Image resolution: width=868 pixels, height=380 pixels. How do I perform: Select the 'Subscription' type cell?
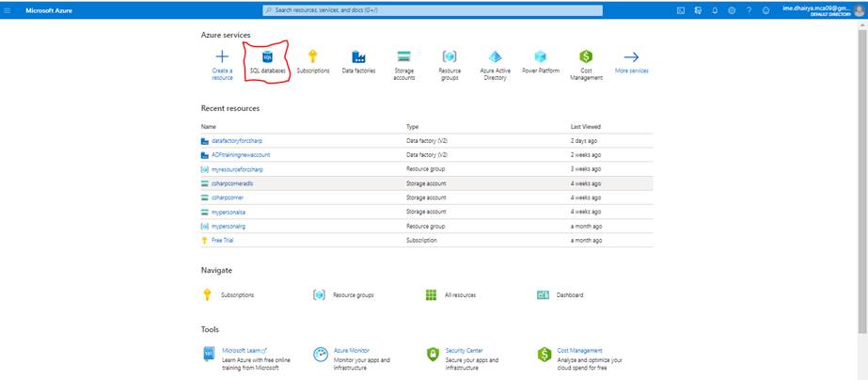421,241
